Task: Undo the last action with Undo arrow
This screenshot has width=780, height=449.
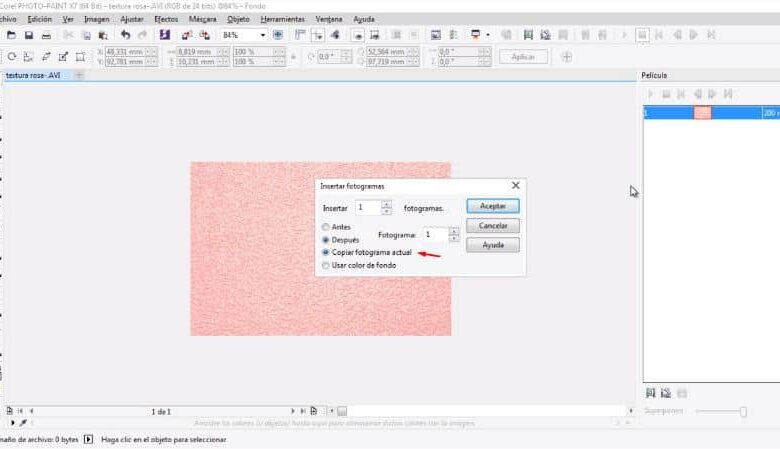Action: 125,35
